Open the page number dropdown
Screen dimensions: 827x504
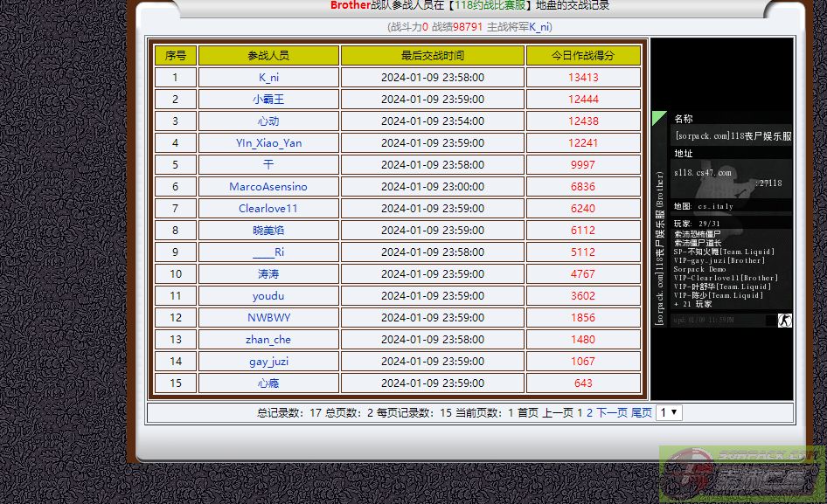tap(669, 412)
